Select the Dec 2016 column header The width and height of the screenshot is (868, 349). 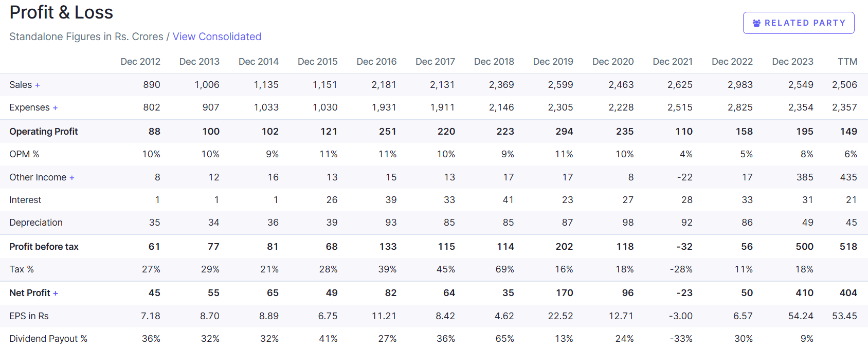[377, 62]
